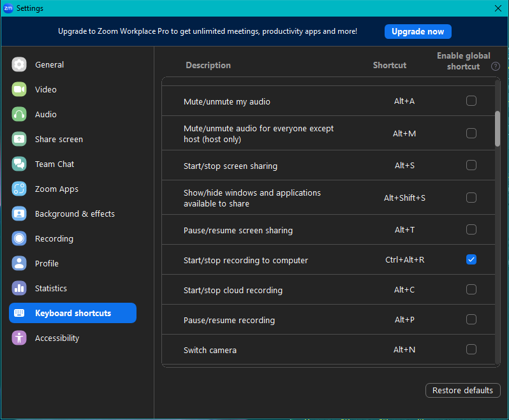509x420 pixels.
Task: Switch to the Statistics tab
Action: (50, 288)
